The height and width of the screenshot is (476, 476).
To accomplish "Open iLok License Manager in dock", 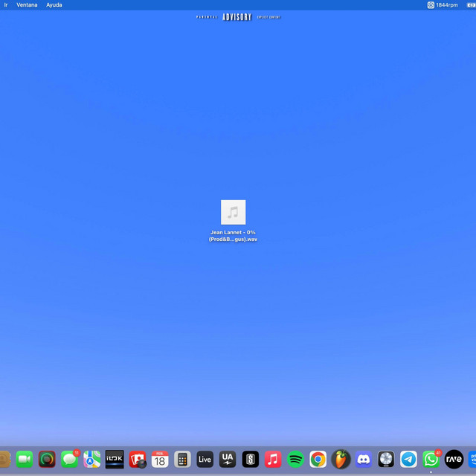I will [115, 460].
